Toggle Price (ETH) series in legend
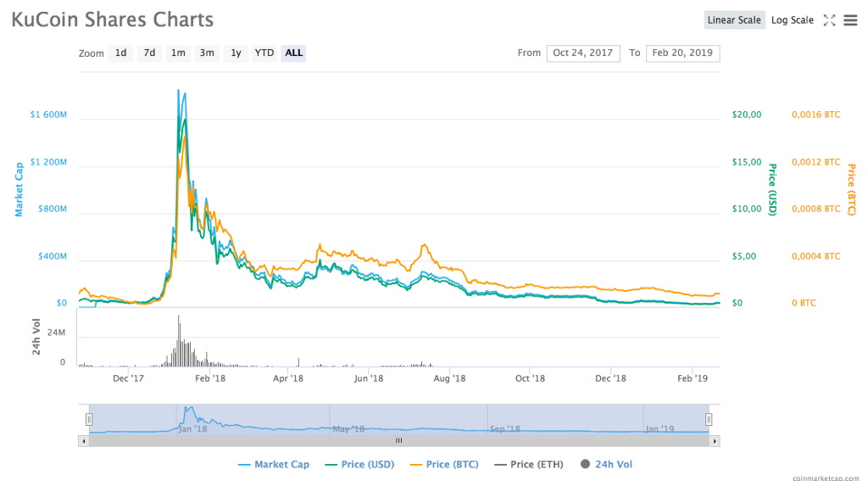The width and height of the screenshot is (868, 481). pyautogui.click(x=529, y=464)
